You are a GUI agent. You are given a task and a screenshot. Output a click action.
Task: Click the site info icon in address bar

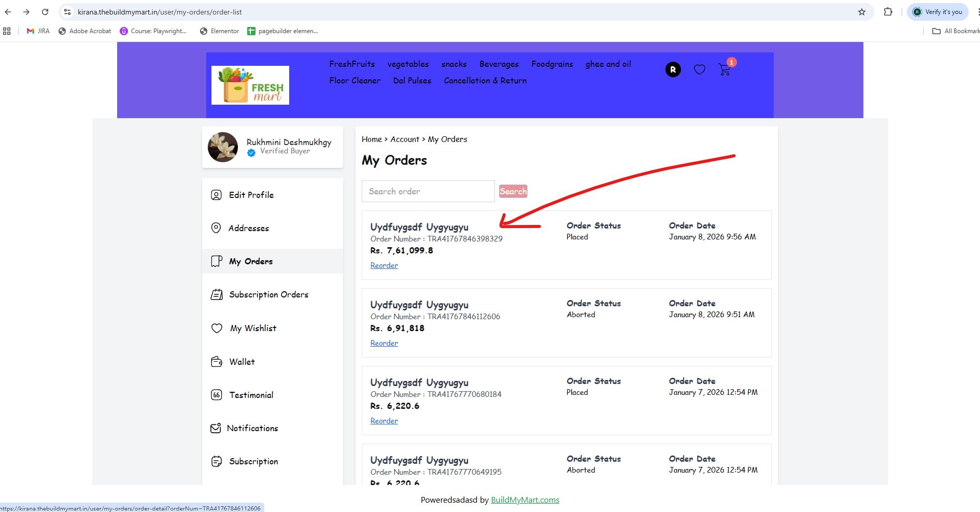coord(67,12)
